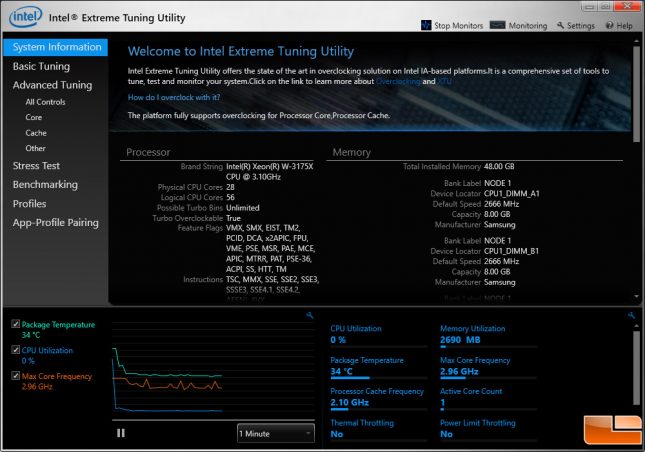This screenshot has width=645, height=452.
Task: Click Turbo Overclockable True value
Action: [233, 218]
